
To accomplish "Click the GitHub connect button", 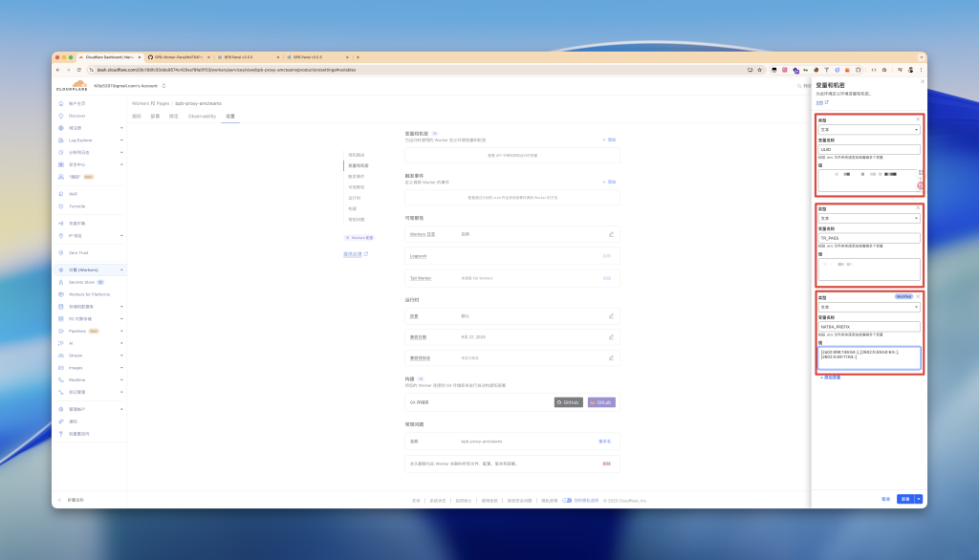I will pos(569,402).
